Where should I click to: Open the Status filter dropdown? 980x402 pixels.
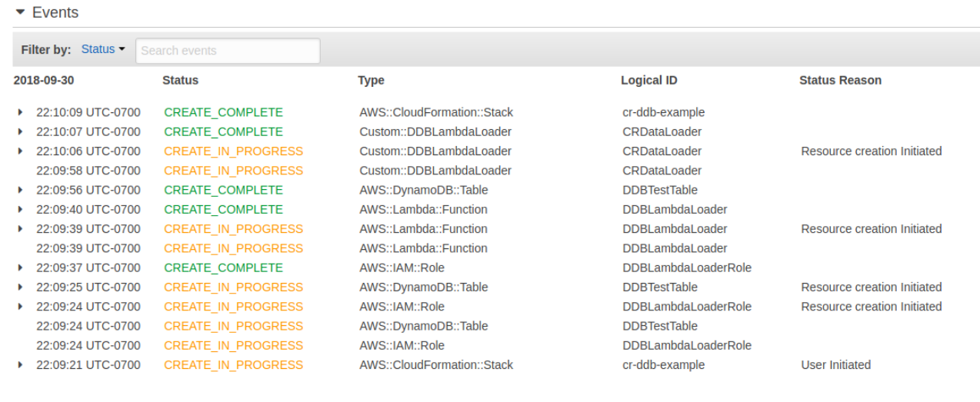coord(103,49)
